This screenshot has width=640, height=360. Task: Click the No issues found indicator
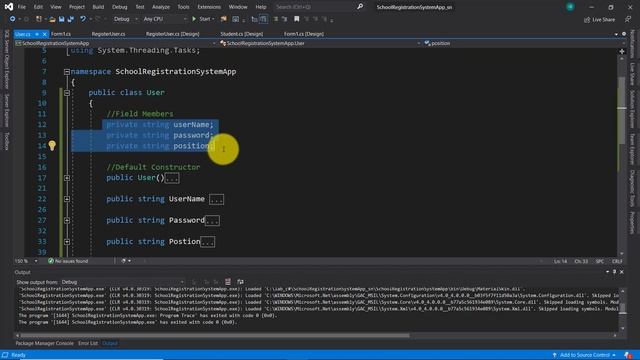pyautogui.click(x=68, y=261)
